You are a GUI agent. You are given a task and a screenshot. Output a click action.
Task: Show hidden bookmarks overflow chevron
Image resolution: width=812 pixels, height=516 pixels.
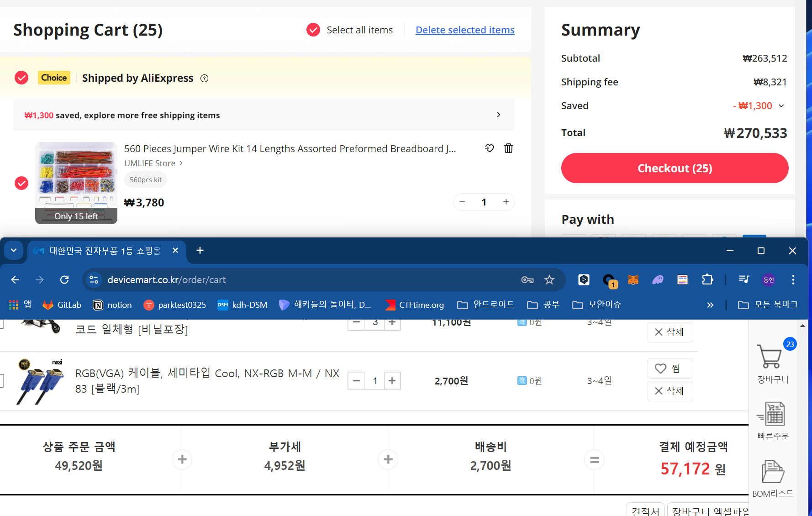710,305
